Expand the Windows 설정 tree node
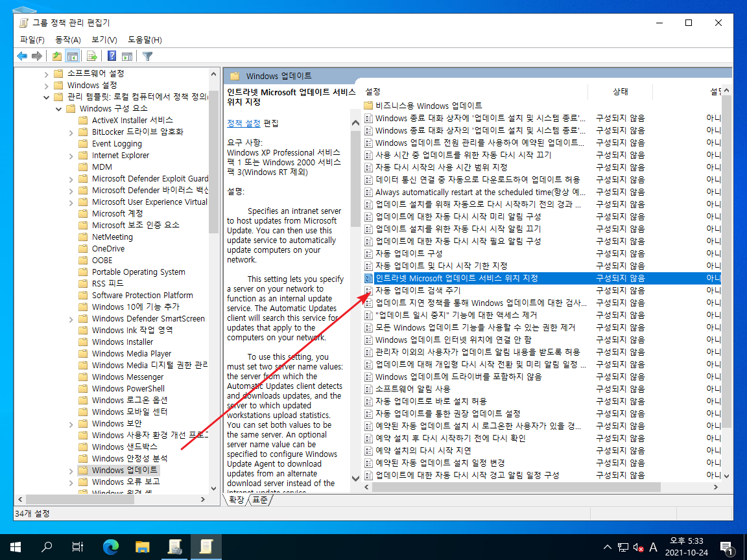747x560 pixels. click(46, 86)
